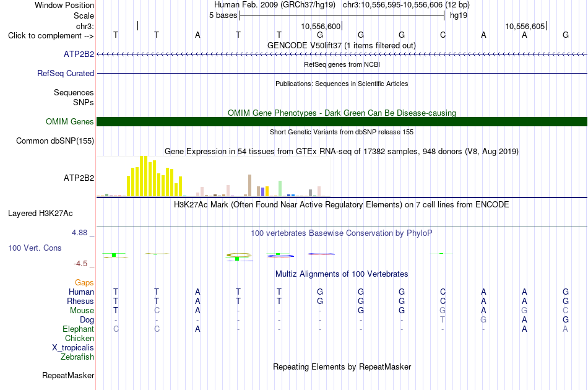The height and width of the screenshot is (390, 588).
Task: Open 'Publications: Sequences in Scientific Articles' title
Action: (x=342, y=84)
